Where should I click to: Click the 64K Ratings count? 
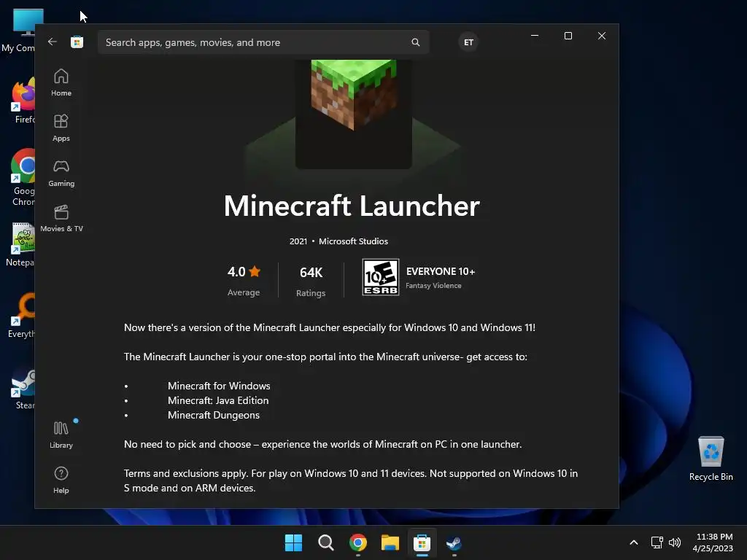pos(311,281)
